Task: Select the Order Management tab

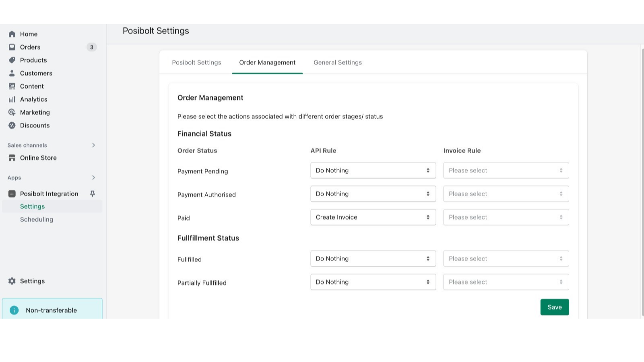Action: point(267,62)
